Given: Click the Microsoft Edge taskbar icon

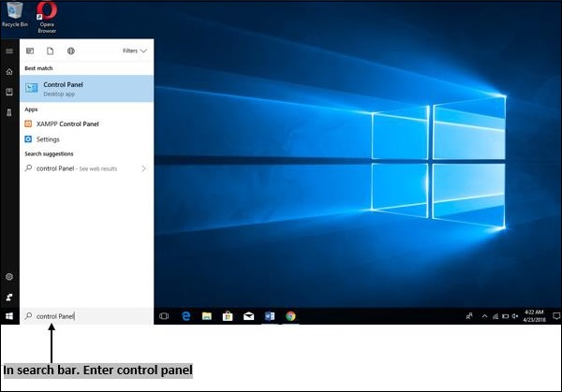Looking at the screenshot, I should (x=185, y=316).
